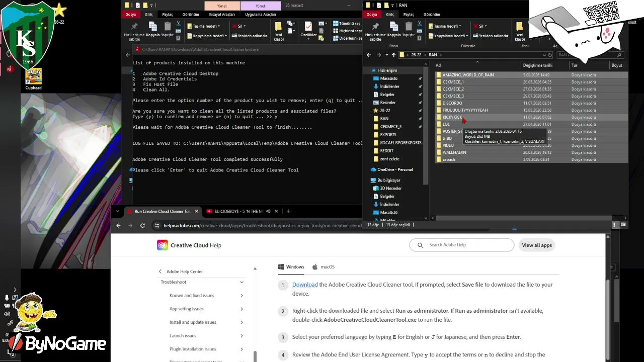Reload the Adobe help page
The height and width of the screenshot is (362, 644).
coord(142,225)
